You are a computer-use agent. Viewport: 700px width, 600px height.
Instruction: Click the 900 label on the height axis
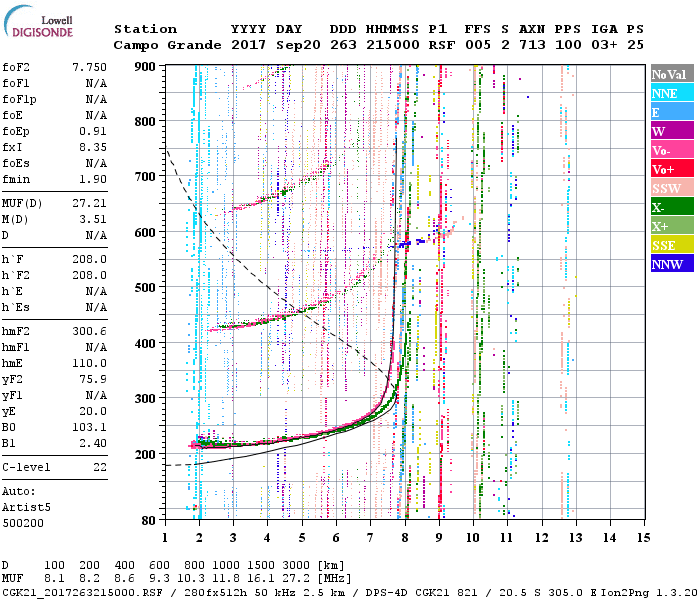point(146,66)
